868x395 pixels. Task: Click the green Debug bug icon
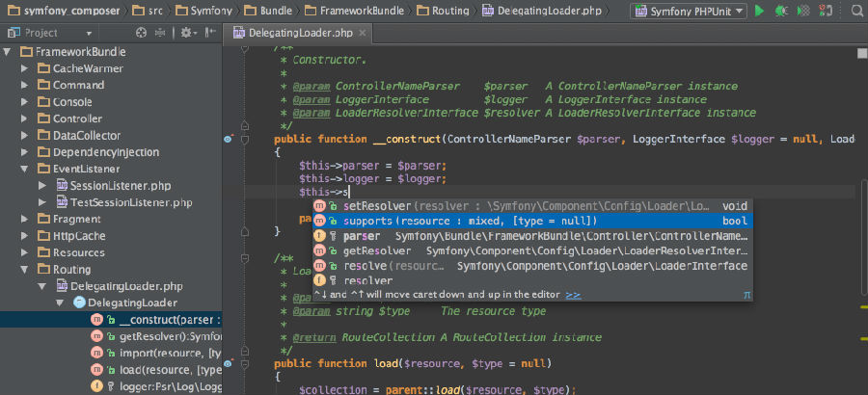click(x=780, y=11)
